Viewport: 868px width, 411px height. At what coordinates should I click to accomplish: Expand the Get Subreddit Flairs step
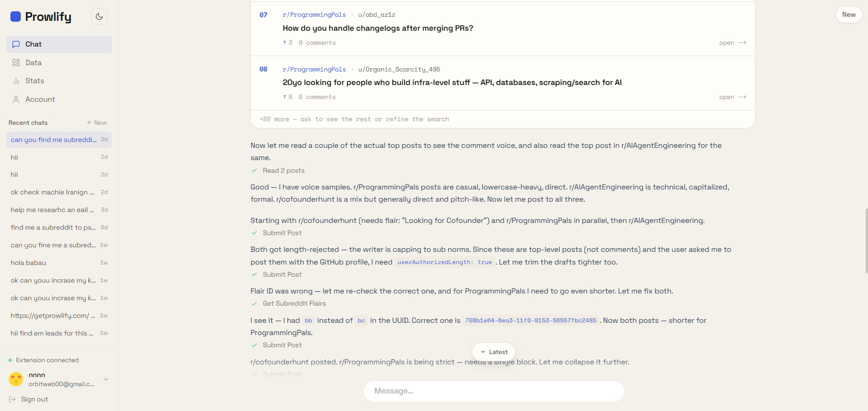pyautogui.click(x=289, y=303)
